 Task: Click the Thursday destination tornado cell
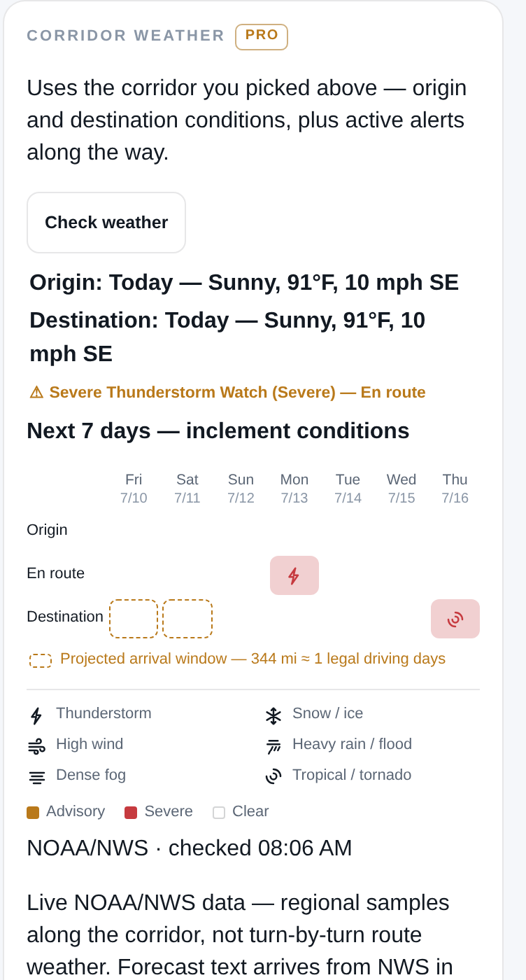tap(455, 619)
